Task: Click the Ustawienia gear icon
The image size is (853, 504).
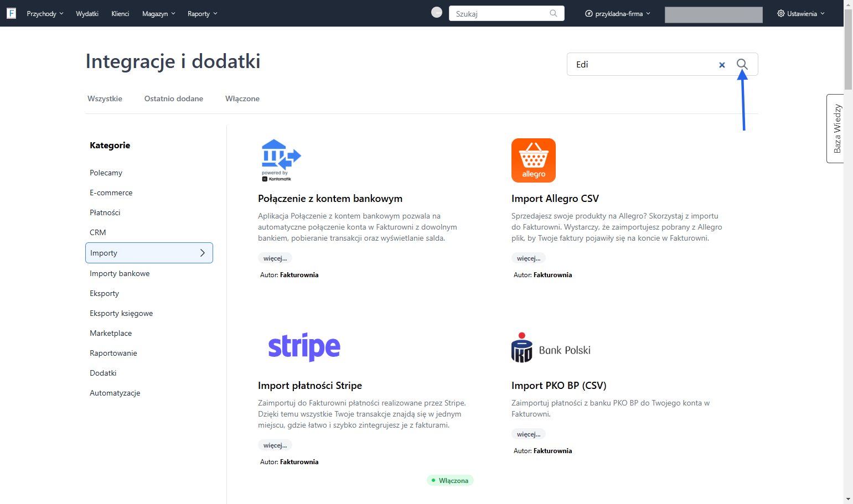Action: pos(781,13)
